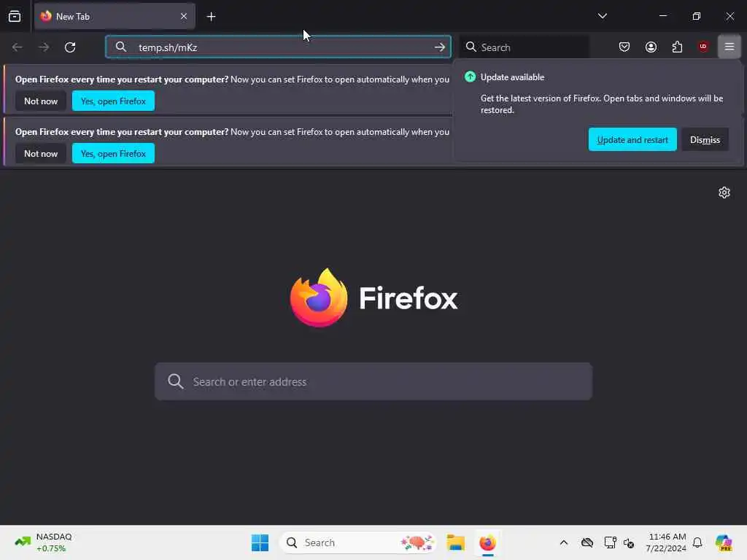Click the Search or enter address field

(x=373, y=381)
